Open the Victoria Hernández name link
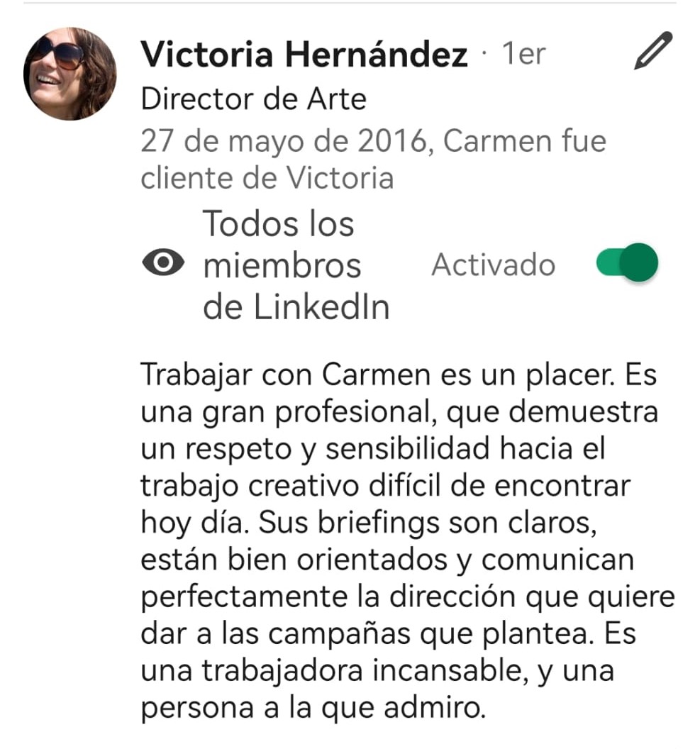 click(x=304, y=54)
